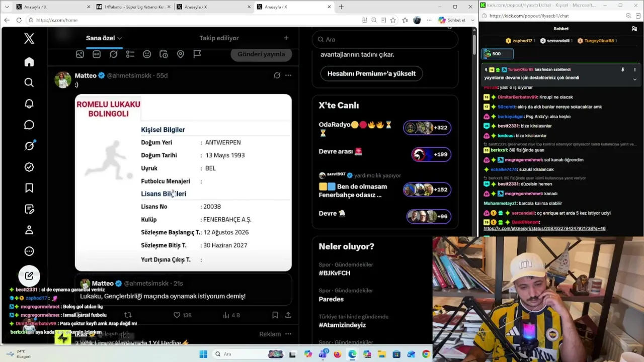Open Grok icon in X sidebar
Screen dimensions: 644x362
pos(29,146)
